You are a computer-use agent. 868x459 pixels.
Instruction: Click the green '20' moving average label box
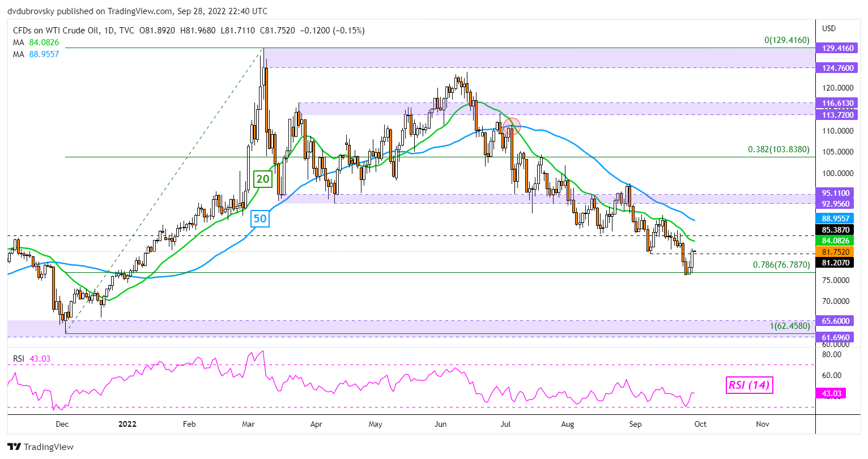pyautogui.click(x=263, y=179)
